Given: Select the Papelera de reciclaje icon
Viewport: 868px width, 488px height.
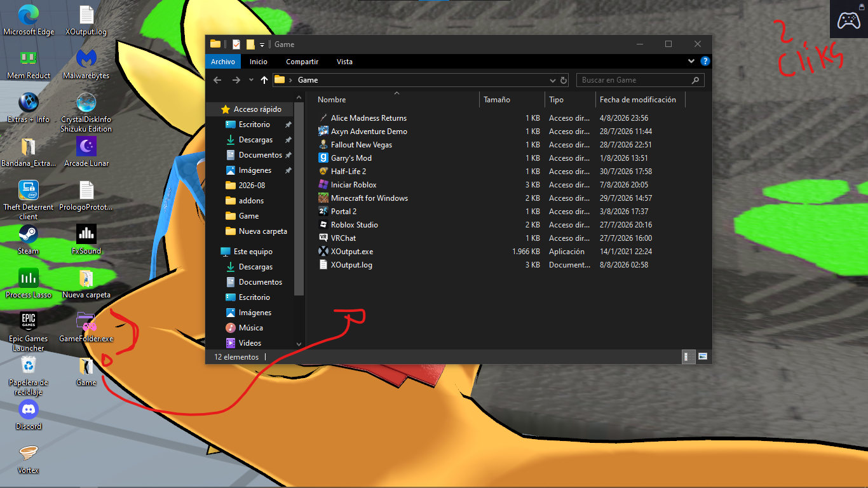Looking at the screenshot, I should click(x=29, y=376).
